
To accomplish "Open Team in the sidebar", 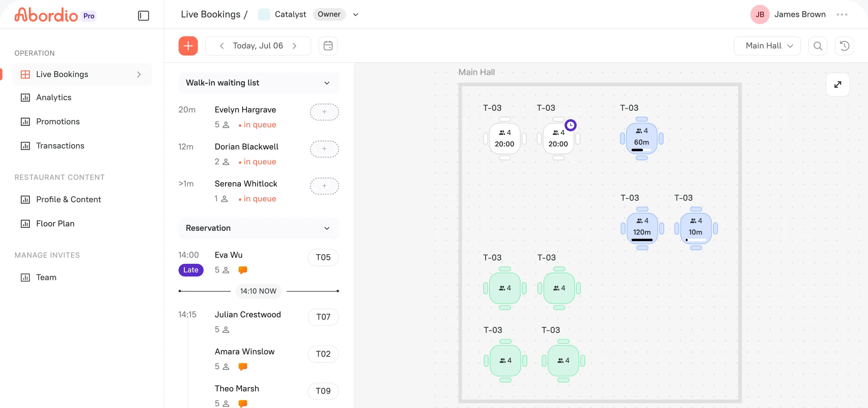I will point(82,277).
